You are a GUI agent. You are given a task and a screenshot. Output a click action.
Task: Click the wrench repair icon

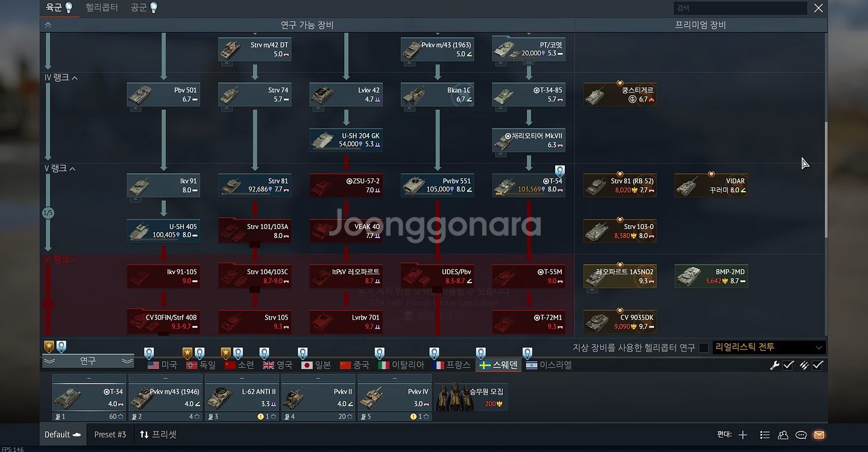(775, 365)
